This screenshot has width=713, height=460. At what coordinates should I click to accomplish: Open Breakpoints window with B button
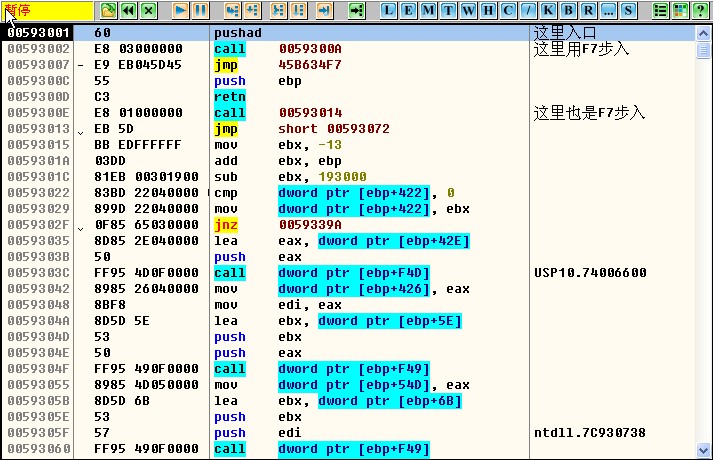568,10
